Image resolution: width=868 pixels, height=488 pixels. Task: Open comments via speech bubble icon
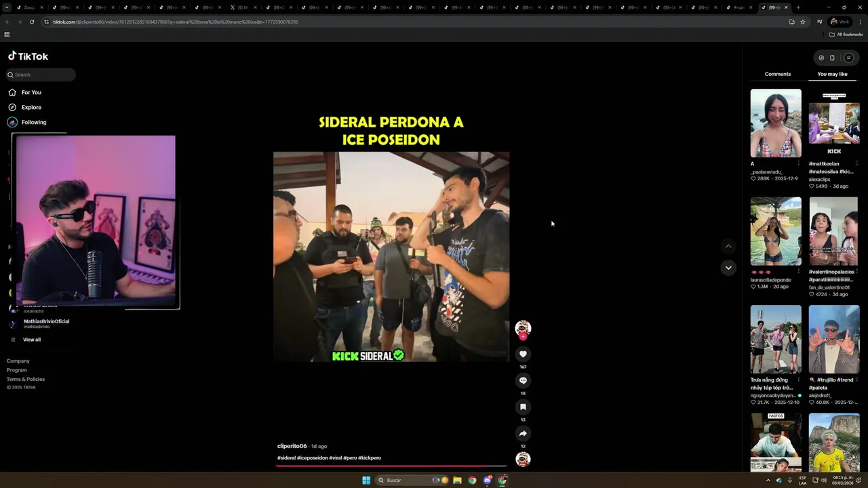pos(523,380)
